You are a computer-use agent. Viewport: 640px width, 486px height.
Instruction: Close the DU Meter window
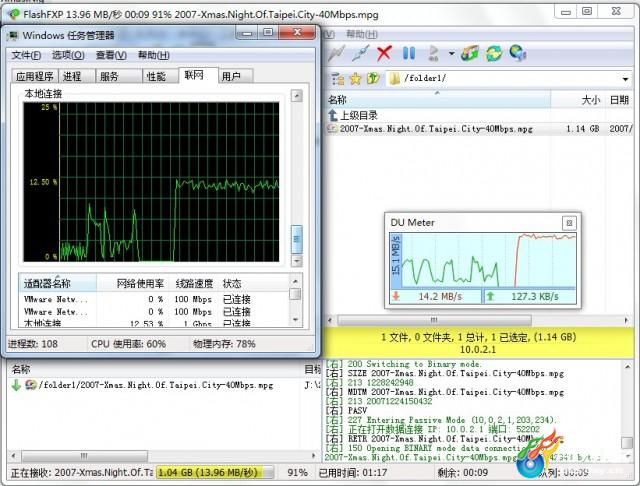[569, 223]
